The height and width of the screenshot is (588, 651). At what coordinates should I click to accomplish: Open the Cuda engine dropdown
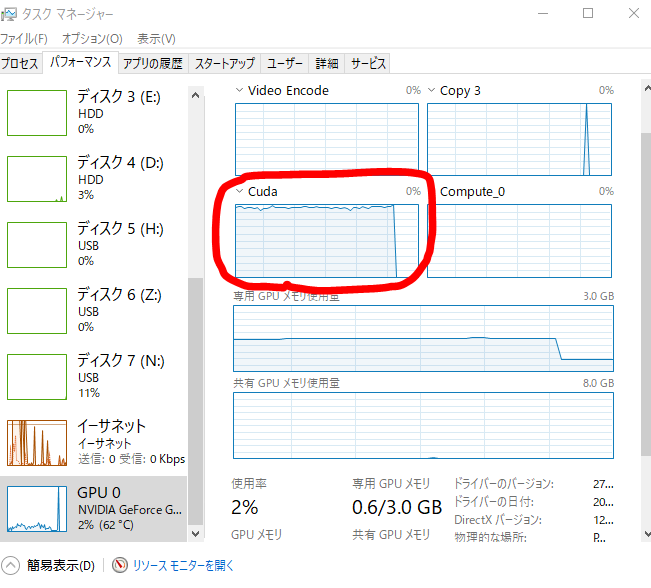pyautogui.click(x=239, y=191)
